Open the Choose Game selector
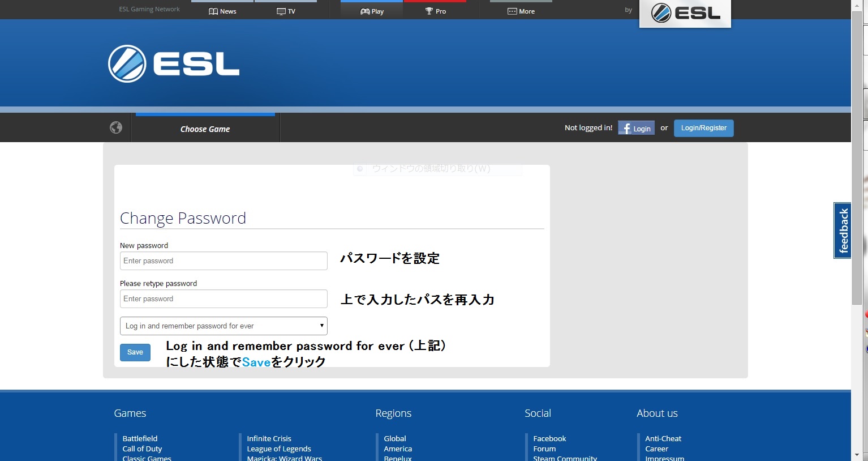Screen dimensions: 868x461 [205, 129]
